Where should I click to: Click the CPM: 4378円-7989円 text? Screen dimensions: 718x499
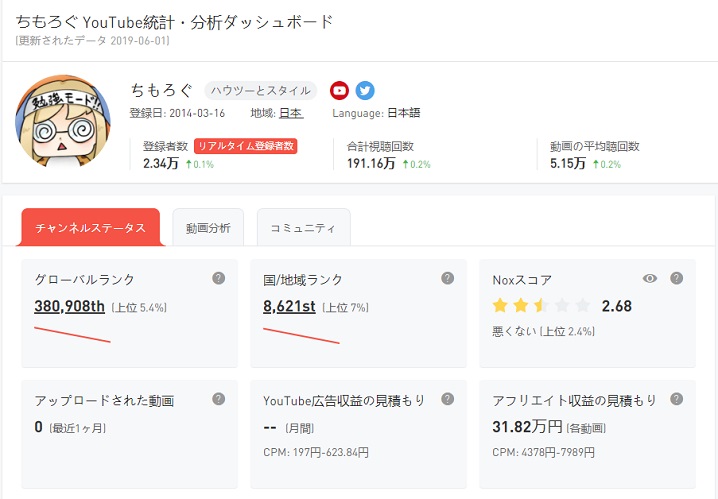pyautogui.click(x=544, y=452)
